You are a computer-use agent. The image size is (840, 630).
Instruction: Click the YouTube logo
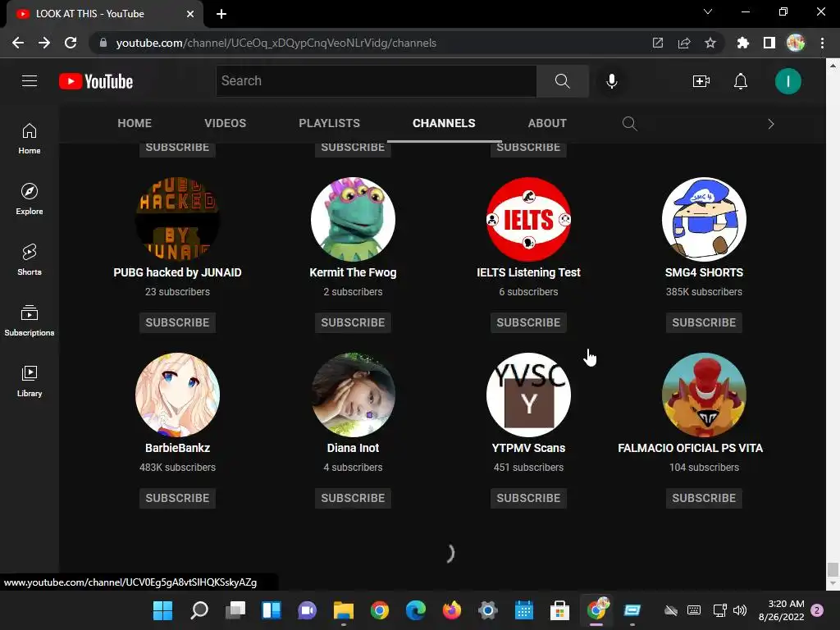click(96, 81)
